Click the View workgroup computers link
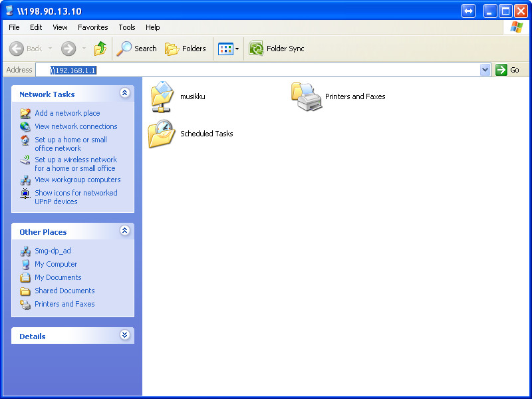This screenshot has height=399, width=532. [78, 180]
